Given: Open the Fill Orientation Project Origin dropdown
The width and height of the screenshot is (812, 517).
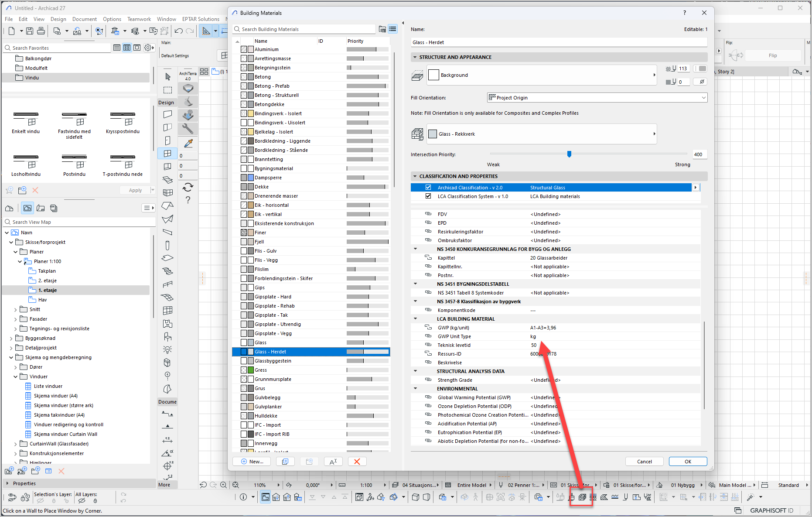Looking at the screenshot, I should point(597,98).
